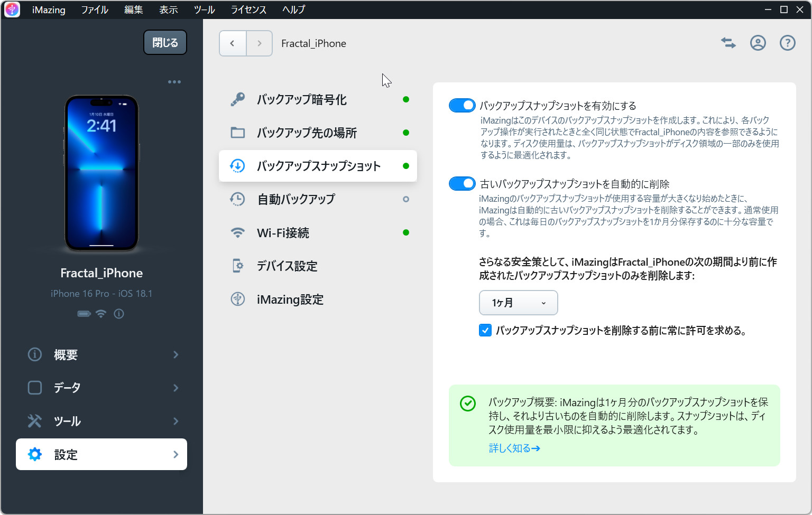
Task: Open the device transfer arrows icon
Action: click(728, 43)
